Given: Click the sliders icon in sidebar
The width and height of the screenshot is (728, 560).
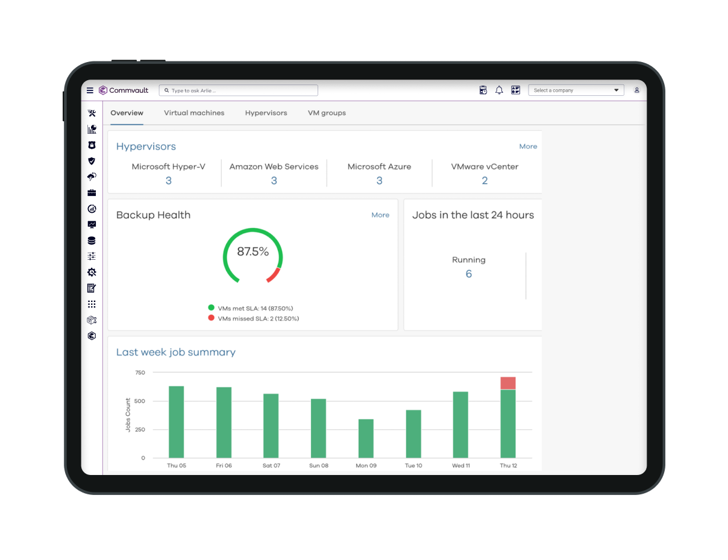Looking at the screenshot, I should pyautogui.click(x=92, y=256).
